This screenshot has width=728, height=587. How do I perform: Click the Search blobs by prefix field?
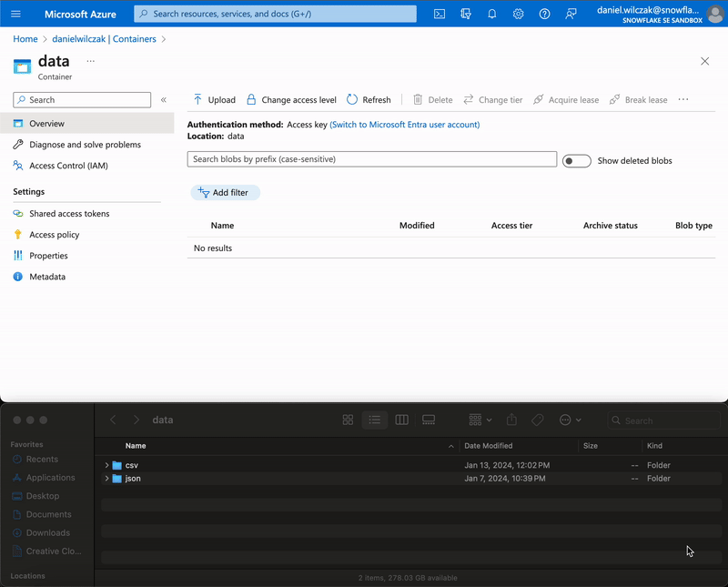372,159
